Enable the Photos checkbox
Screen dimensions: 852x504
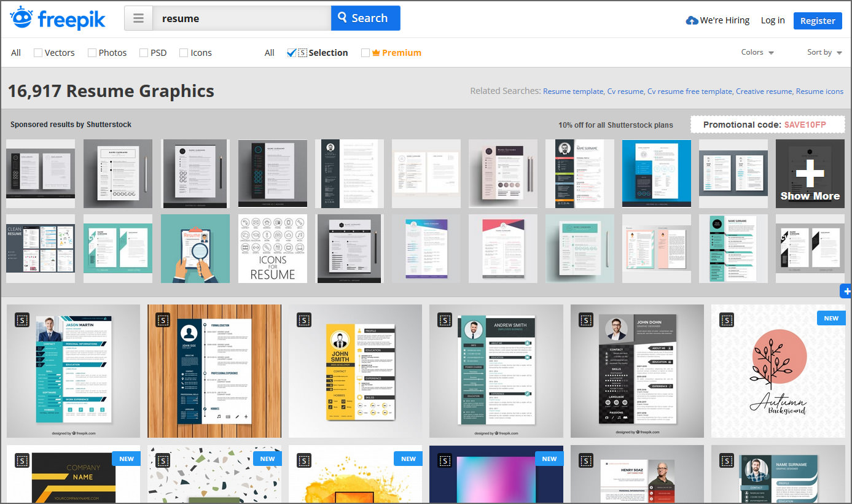pos(92,53)
